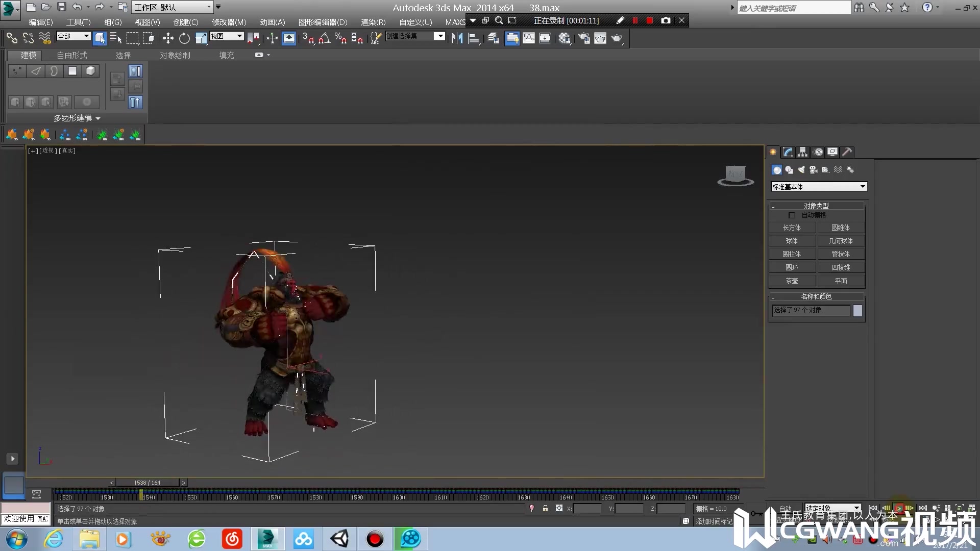Screen dimensions: 980x551
Task: Toggle angle snap mode
Action: coord(324,38)
